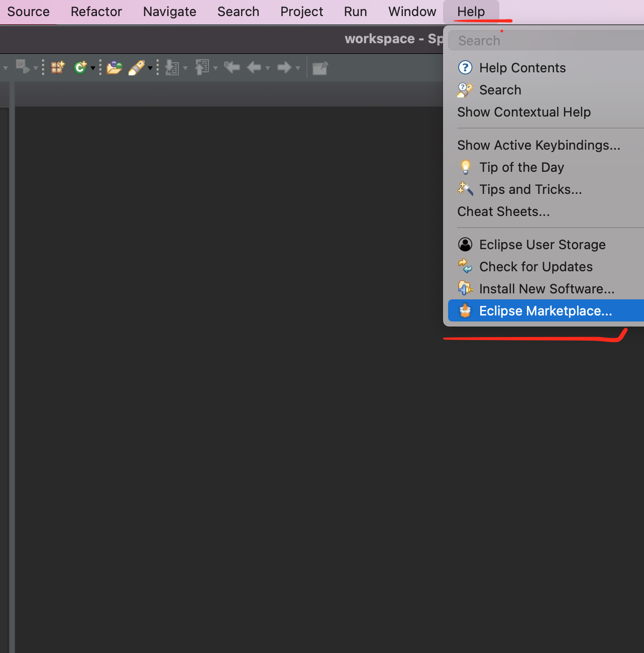Click the Search flashlight toolbar icon
The width and height of the screenshot is (644, 653).
(x=136, y=67)
